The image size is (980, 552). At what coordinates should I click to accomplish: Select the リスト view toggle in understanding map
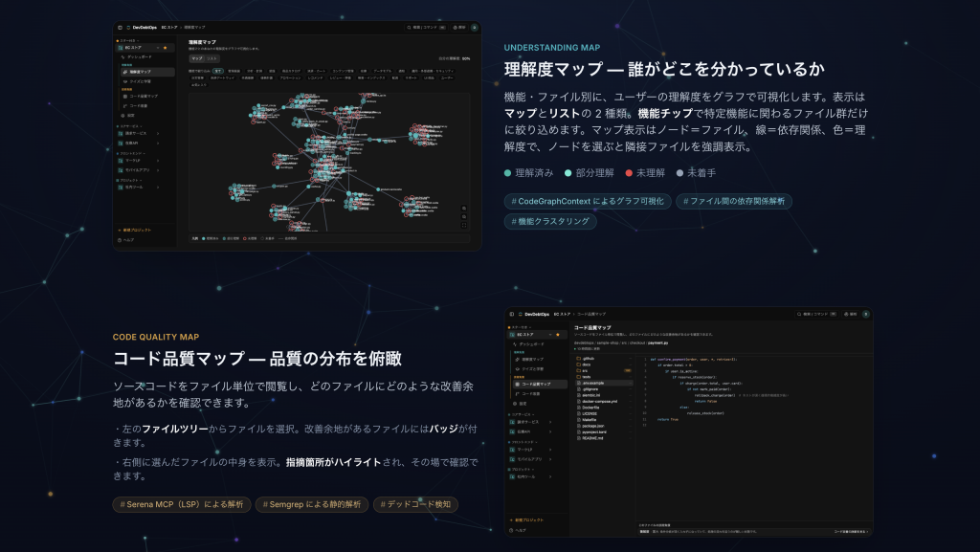click(x=212, y=58)
